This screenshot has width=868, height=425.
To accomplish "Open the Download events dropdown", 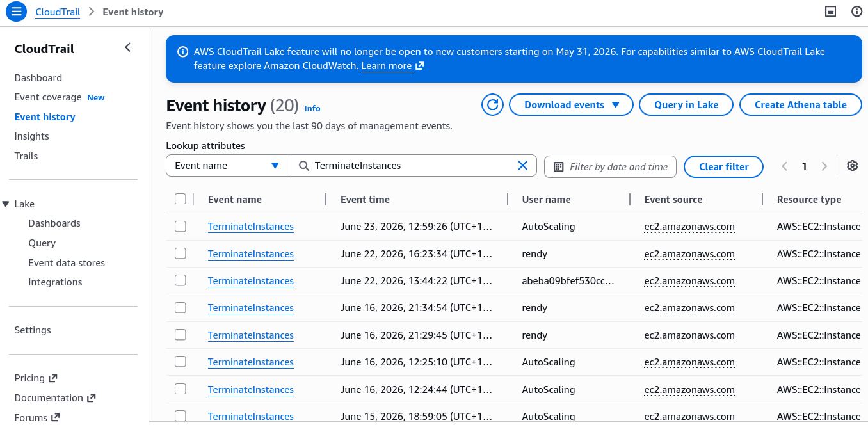I will pyautogui.click(x=571, y=105).
